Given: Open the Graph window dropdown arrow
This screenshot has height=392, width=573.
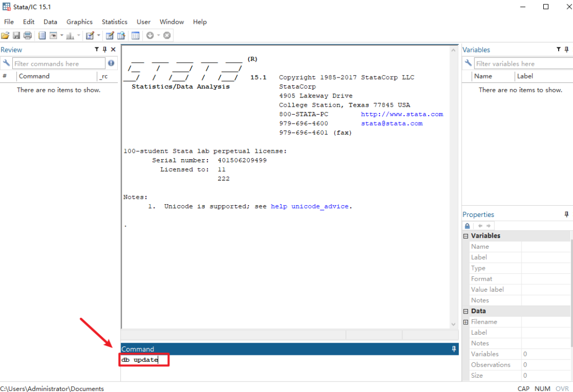Looking at the screenshot, I should pos(79,36).
